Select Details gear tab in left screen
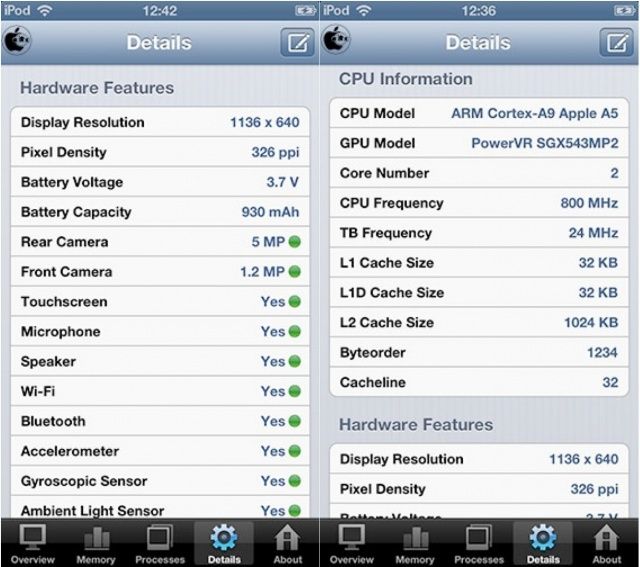 click(x=224, y=544)
